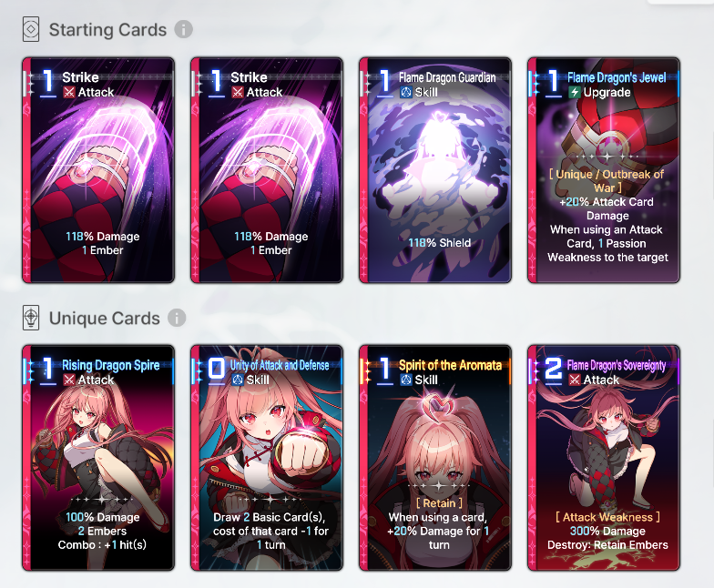The image size is (714, 588).
Task: Open the Flame Dragon Guardian card
Action: [x=435, y=170]
